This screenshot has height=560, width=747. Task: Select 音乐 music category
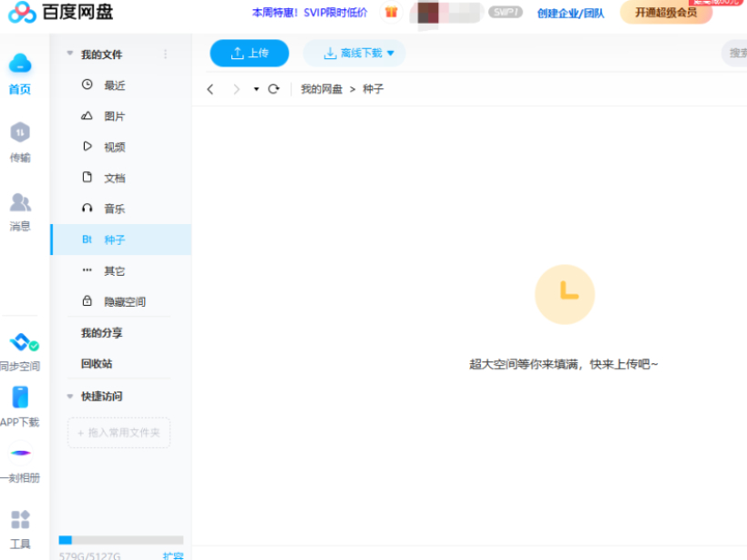click(x=121, y=209)
